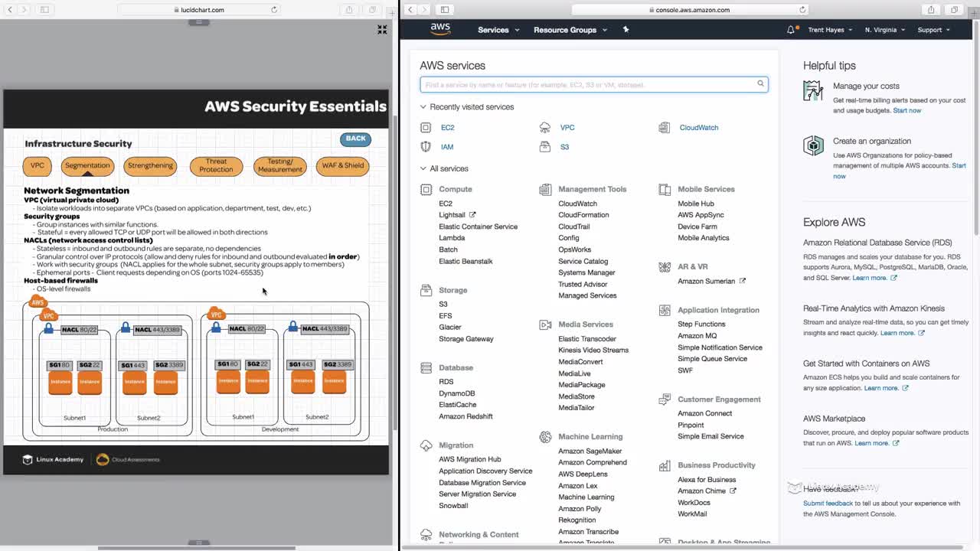
Task: Click the Migration category icon
Action: pyautogui.click(x=426, y=445)
